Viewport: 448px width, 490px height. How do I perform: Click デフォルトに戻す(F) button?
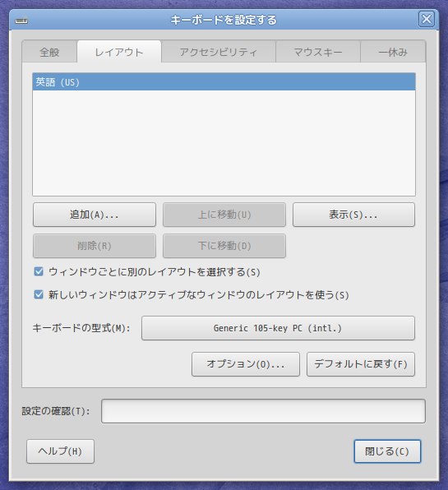pyautogui.click(x=361, y=364)
